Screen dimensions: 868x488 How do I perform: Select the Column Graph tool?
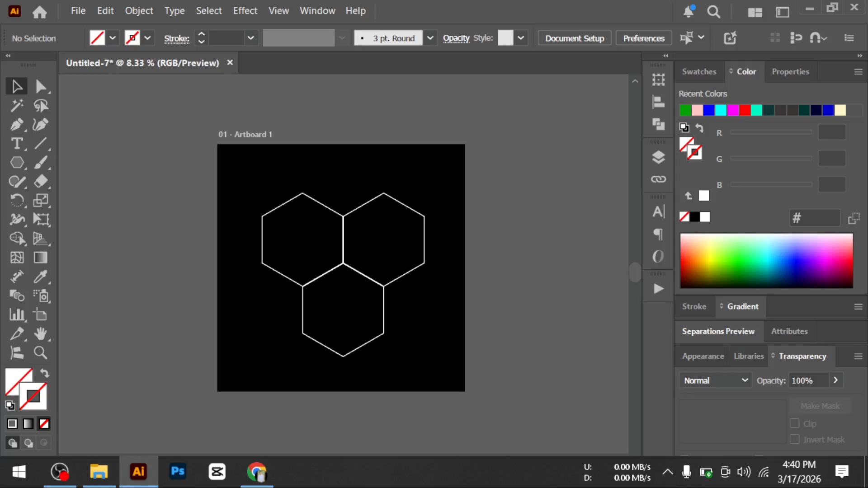[x=17, y=315]
